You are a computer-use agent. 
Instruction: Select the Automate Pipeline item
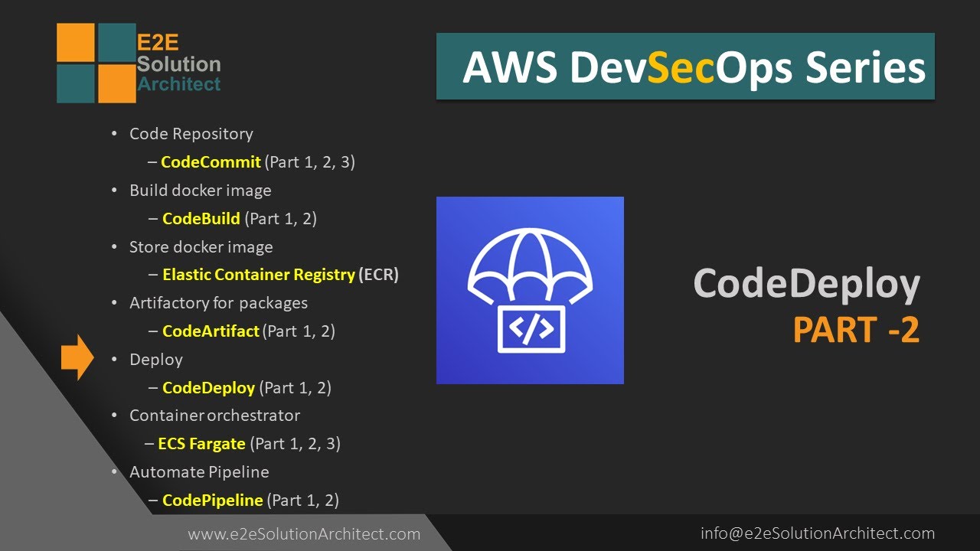pyautogui.click(x=199, y=472)
